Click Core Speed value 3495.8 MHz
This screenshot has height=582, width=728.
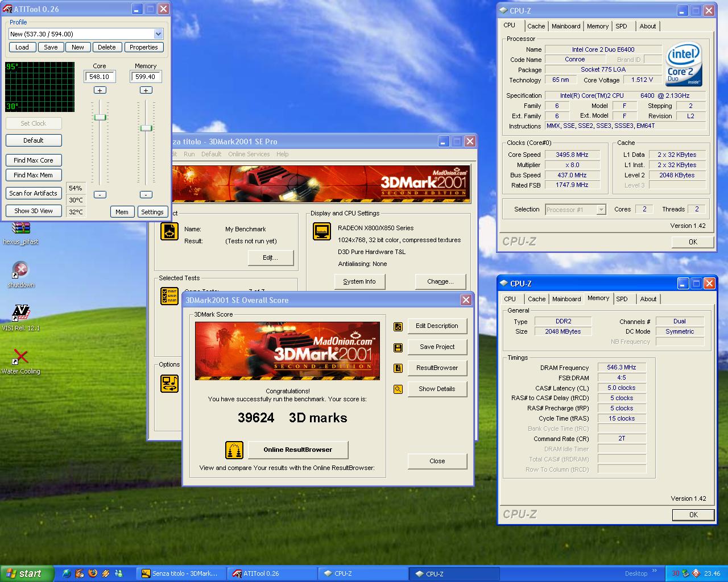[572, 155]
